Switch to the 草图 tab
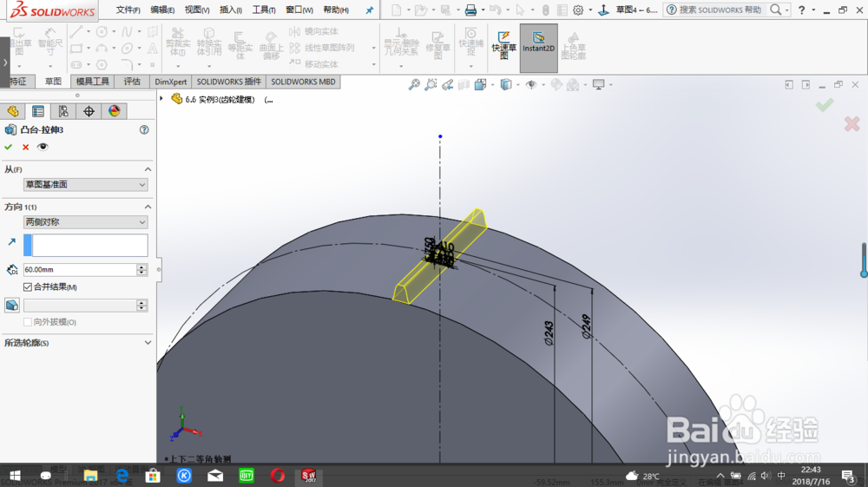The width and height of the screenshot is (868, 487). 53,82
